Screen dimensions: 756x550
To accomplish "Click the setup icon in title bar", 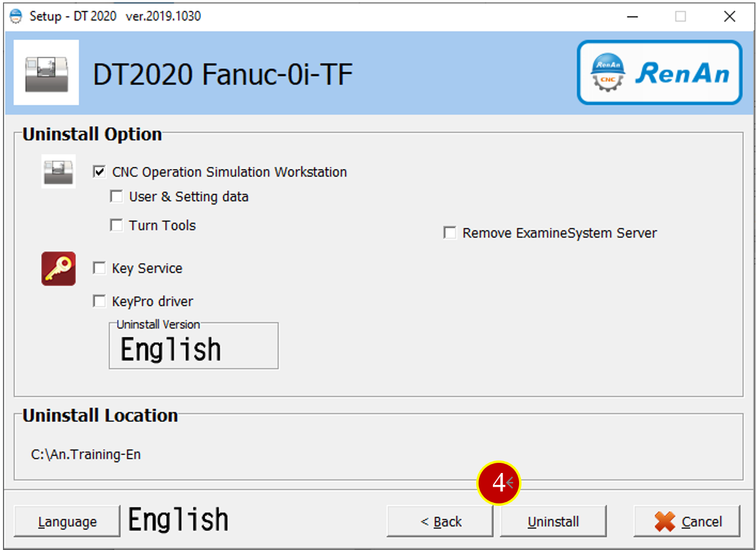I will (x=16, y=16).
